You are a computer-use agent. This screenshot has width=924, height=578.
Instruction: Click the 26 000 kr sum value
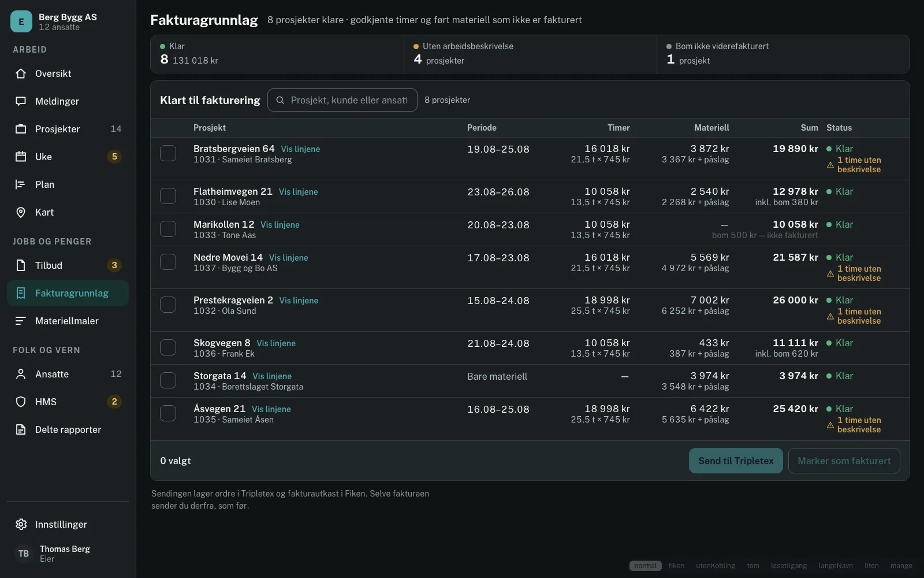click(x=795, y=300)
